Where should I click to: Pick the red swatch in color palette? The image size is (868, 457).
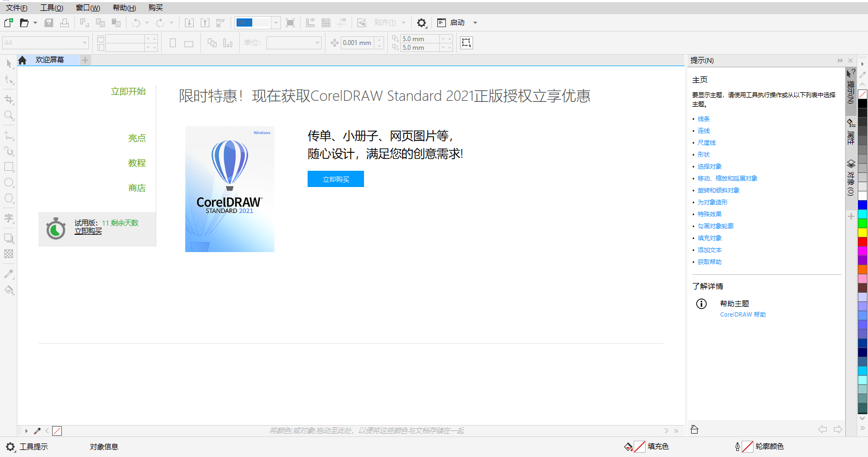[x=862, y=241]
